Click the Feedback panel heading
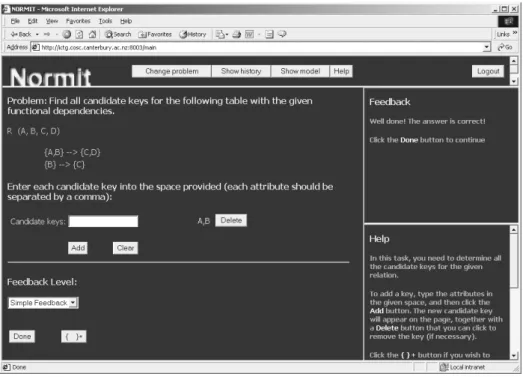This screenshot has width=523, height=377. [x=390, y=102]
